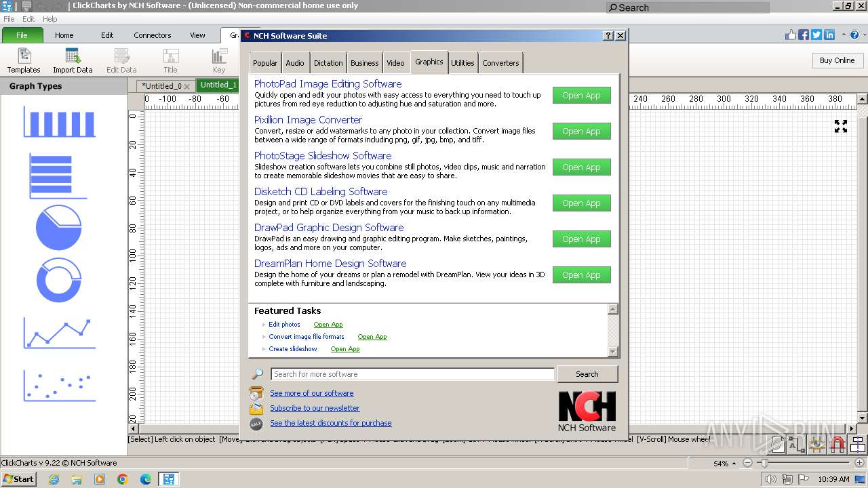Switch to the Untitled_1 document tab

[218, 85]
